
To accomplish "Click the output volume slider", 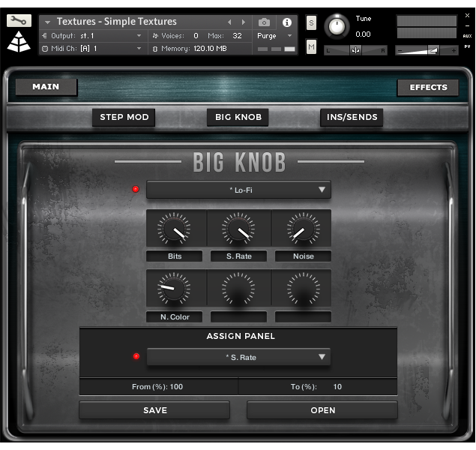I will coord(427,50).
